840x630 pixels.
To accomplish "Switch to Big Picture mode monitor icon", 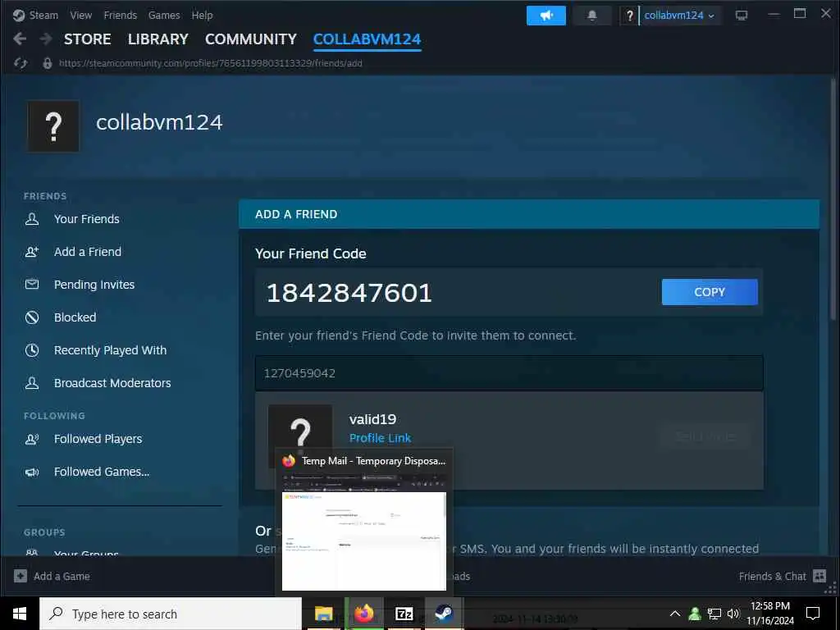I will (742, 16).
